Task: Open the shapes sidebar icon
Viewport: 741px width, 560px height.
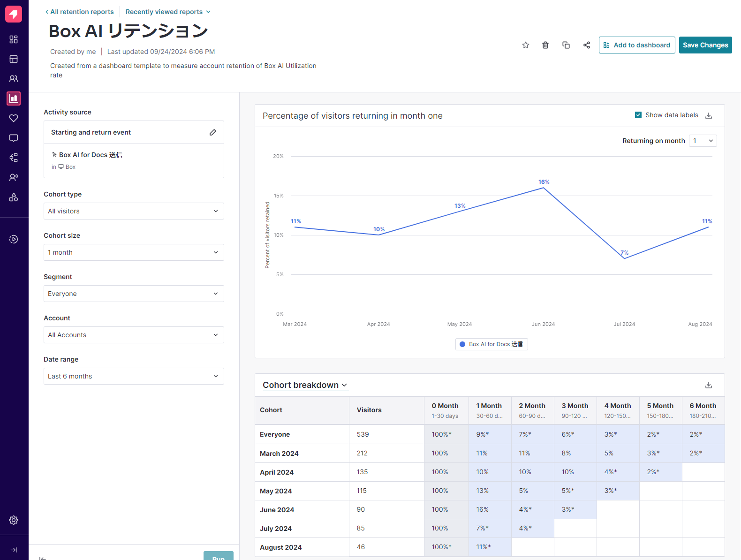Action: pyautogui.click(x=14, y=197)
